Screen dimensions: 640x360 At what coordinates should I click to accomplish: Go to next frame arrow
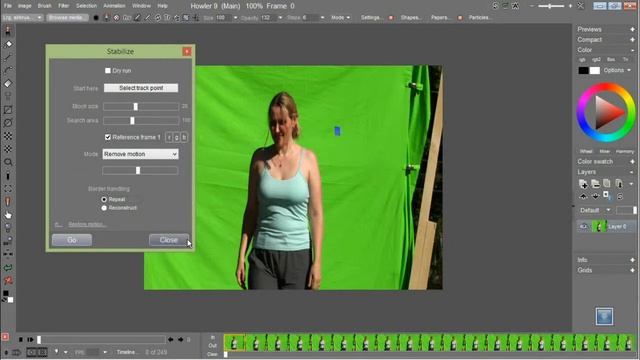click(180, 339)
